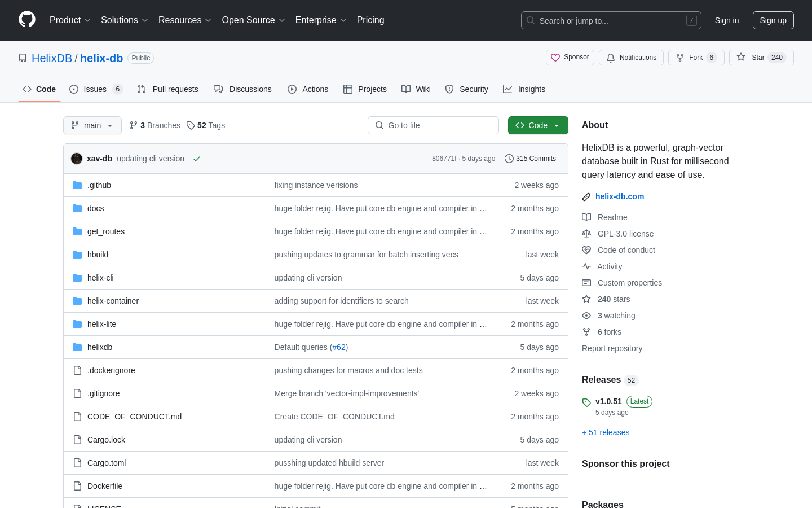
Task: Expand the Solutions menu
Action: point(125,20)
